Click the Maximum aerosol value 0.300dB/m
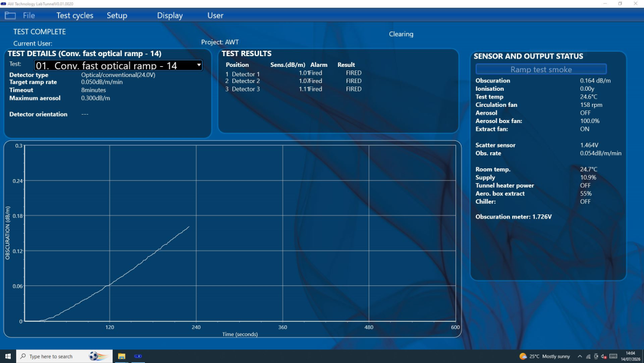The height and width of the screenshot is (363, 644). point(95,98)
